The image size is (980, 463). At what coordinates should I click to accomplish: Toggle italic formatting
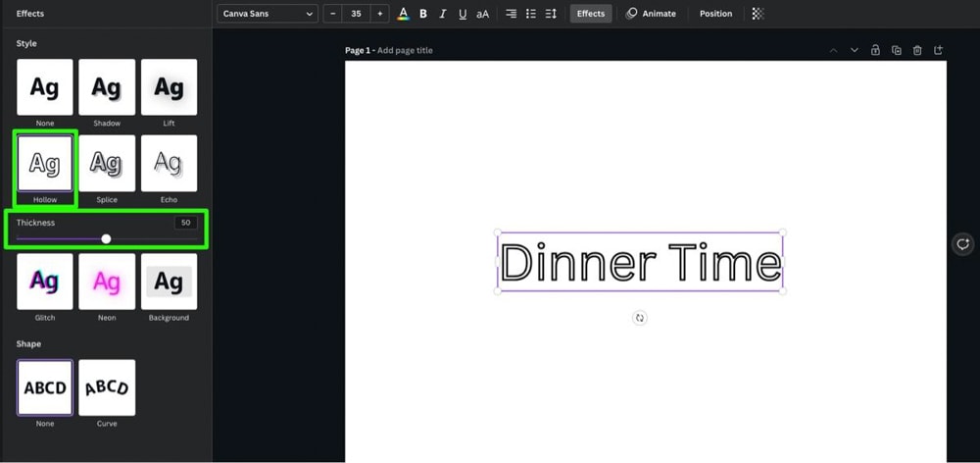pos(443,13)
